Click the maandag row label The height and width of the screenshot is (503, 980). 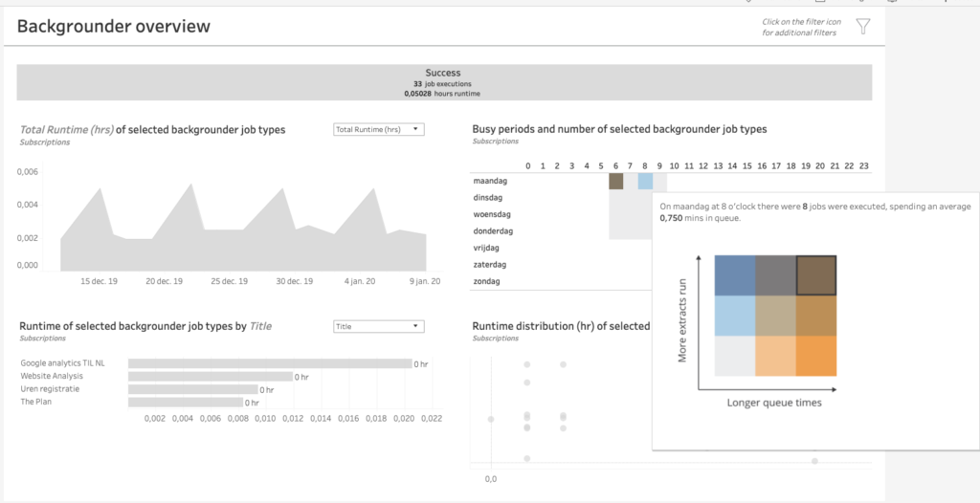coord(490,181)
